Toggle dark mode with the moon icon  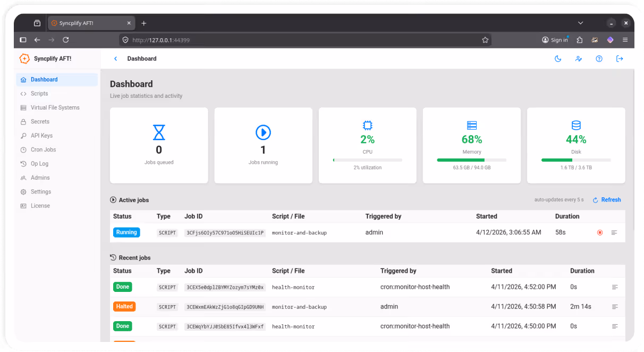click(x=558, y=58)
